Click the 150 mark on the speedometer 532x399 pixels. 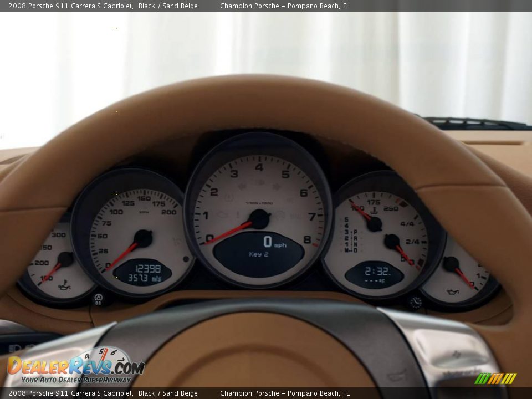point(144,198)
